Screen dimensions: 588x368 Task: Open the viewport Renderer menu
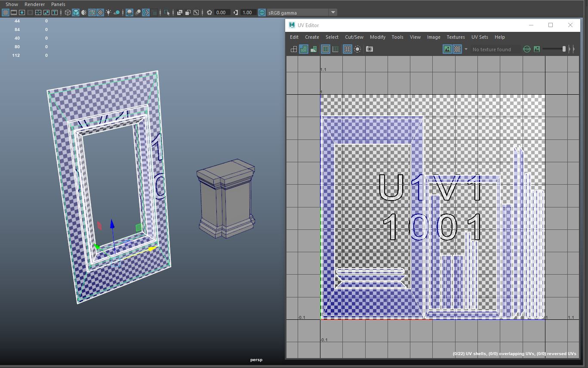34,4
